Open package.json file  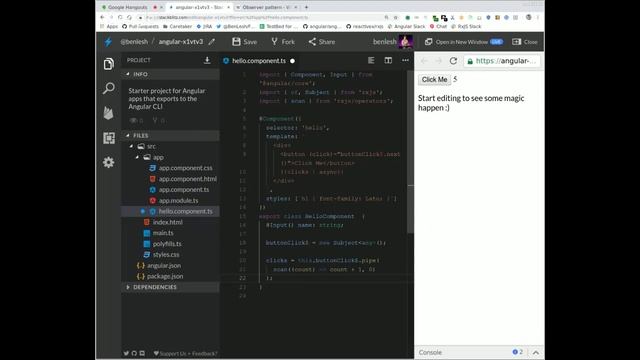[x=160, y=276]
